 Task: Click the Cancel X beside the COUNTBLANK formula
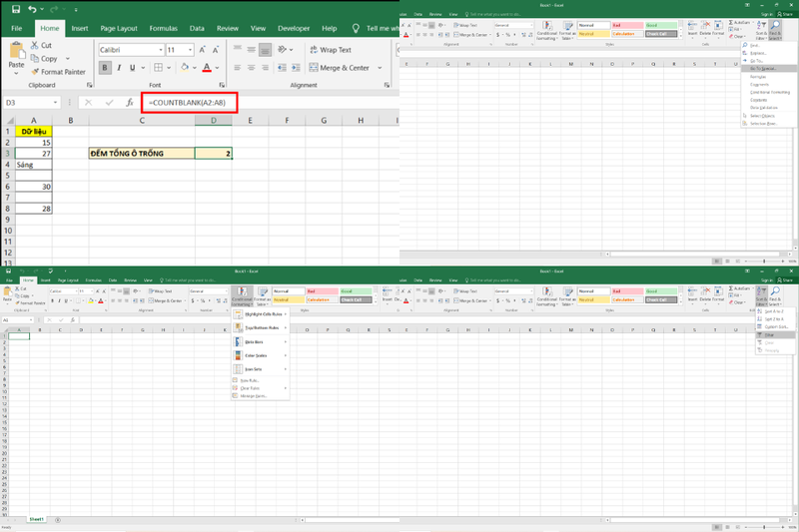pyautogui.click(x=88, y=103)
